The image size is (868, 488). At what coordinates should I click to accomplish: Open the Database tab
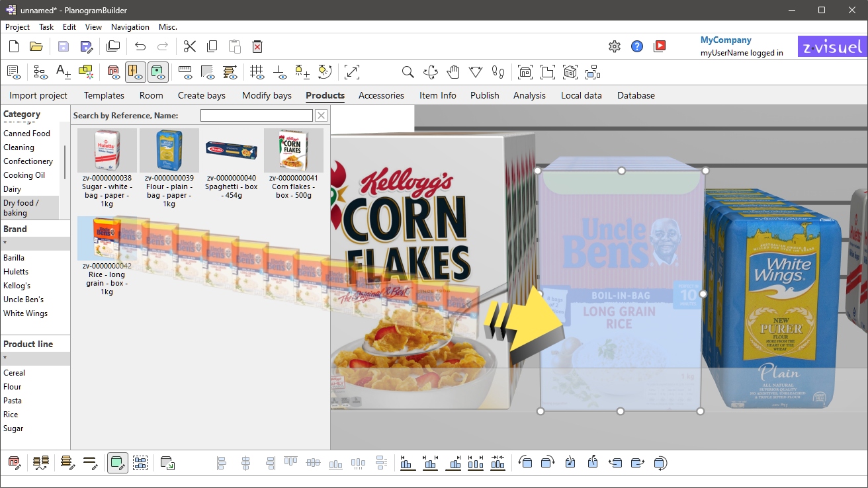click(x=636, y=95)
